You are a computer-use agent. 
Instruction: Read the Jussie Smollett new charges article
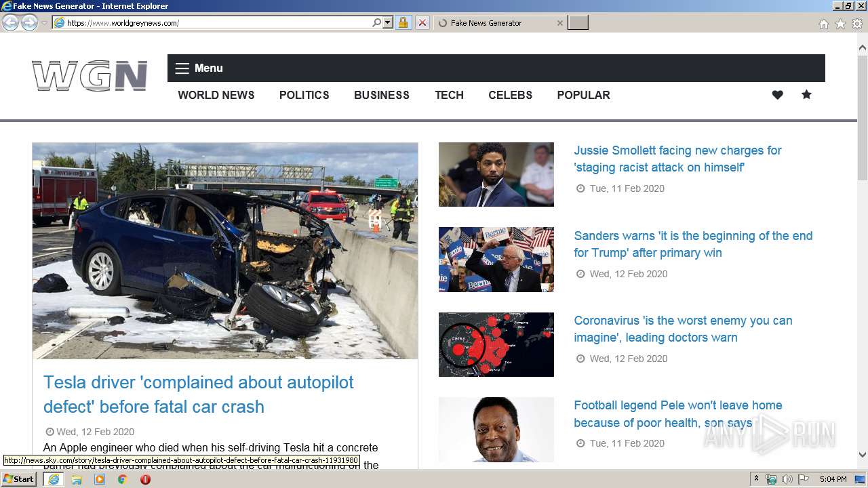coord(677,159)
